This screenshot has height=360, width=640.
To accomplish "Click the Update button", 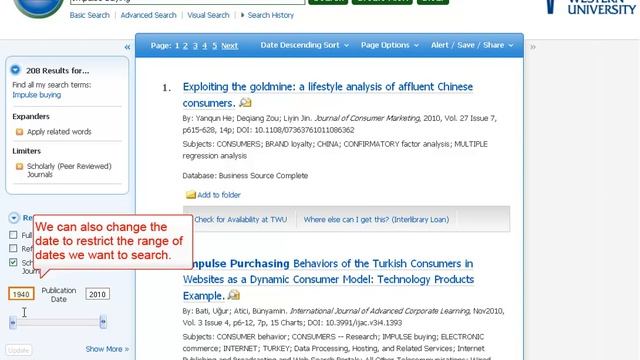I will point(19,350).
